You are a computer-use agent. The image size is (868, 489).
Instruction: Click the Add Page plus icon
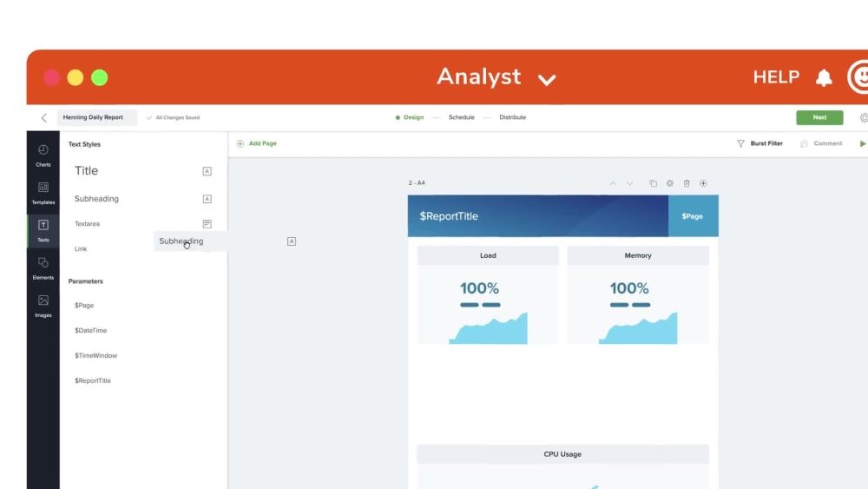pyautogui.click(x=240, y=143)
